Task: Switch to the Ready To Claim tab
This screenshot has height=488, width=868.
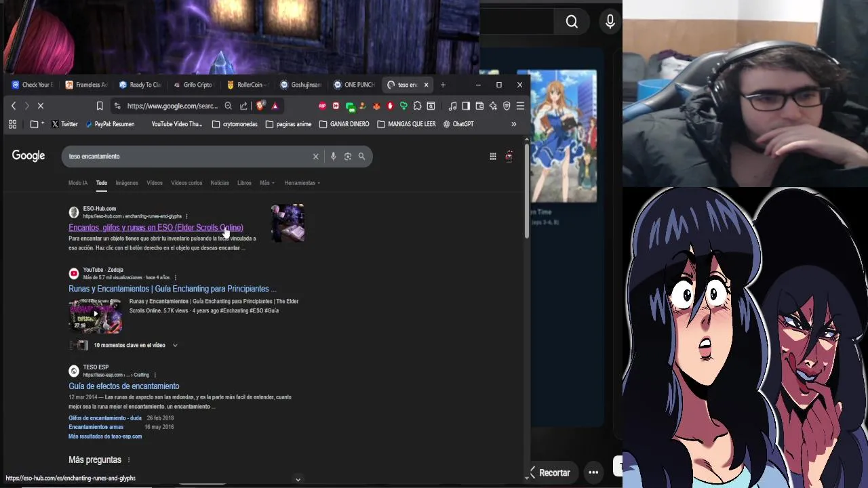Action: (140, 85)
